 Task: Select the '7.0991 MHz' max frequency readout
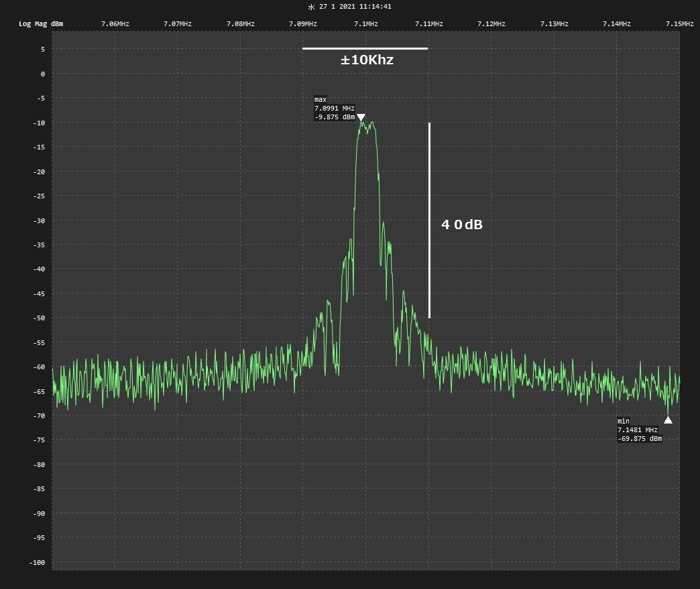coord(335,108)
